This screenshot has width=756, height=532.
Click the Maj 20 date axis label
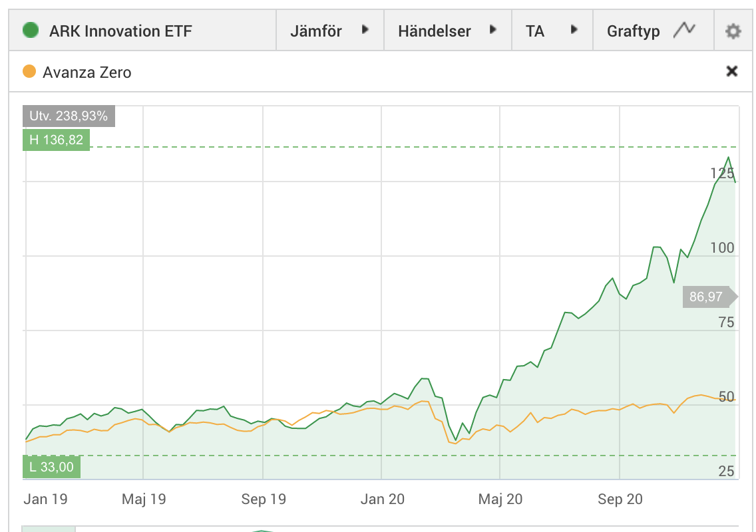500,499
